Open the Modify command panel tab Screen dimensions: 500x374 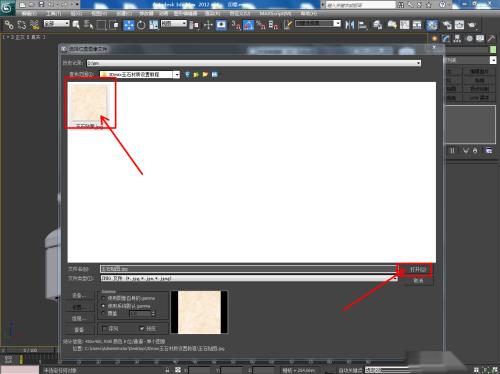pyautogui.click(x=446, y=39)
